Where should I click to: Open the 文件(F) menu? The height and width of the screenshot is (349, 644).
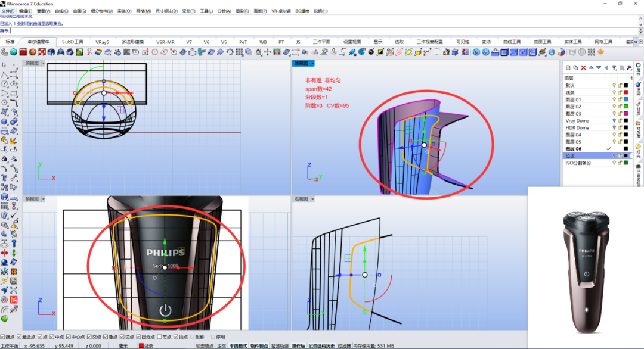coord(8,11)
